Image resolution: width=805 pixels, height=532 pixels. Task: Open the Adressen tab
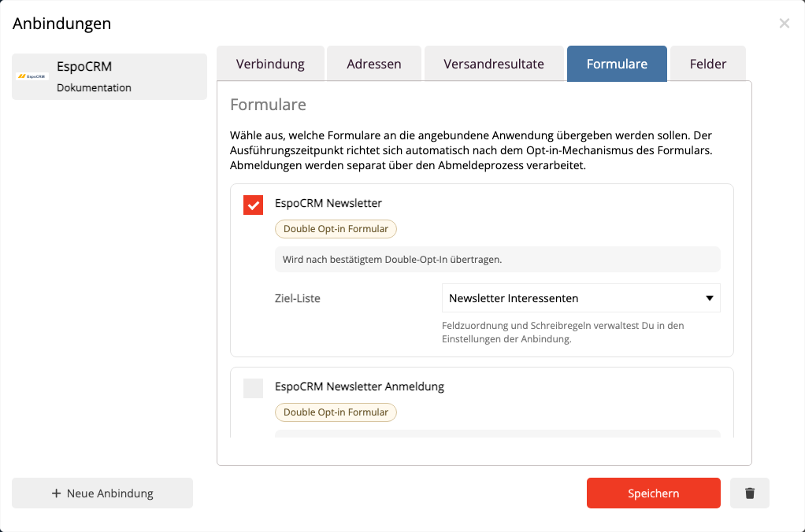[x=373, y=64]
